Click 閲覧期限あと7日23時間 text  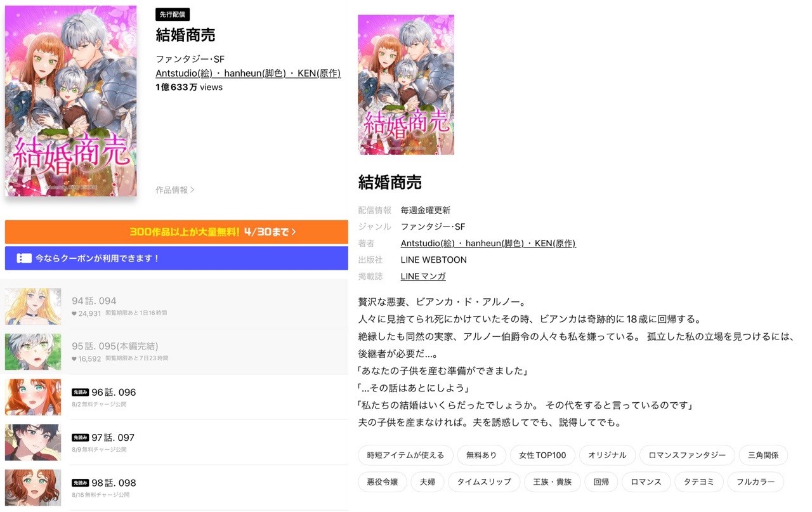coord(136,359)
